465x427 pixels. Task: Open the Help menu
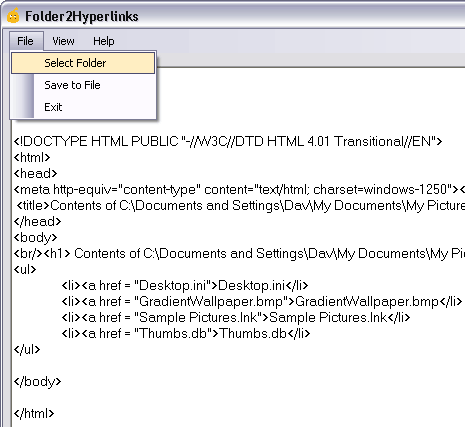(104, 41)
